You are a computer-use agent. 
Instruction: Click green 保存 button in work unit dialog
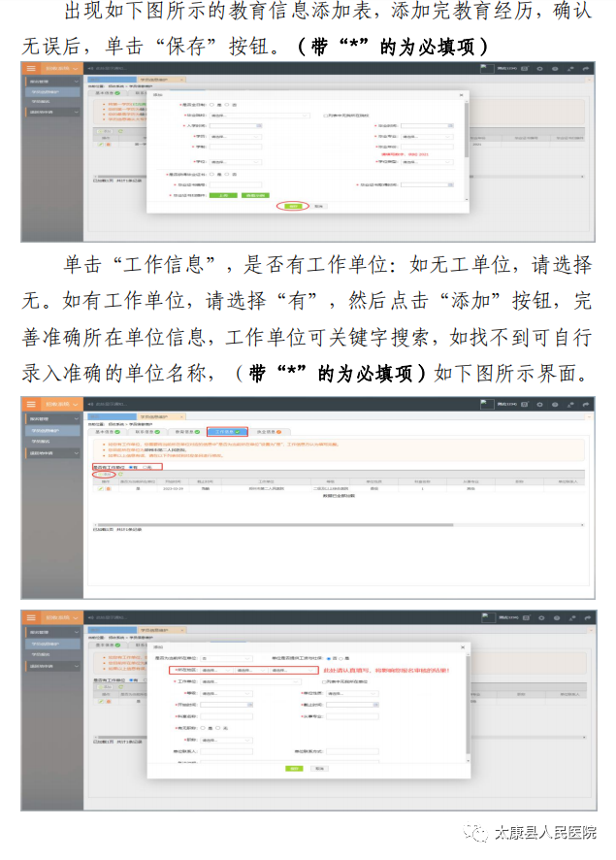tap(294, 769)
